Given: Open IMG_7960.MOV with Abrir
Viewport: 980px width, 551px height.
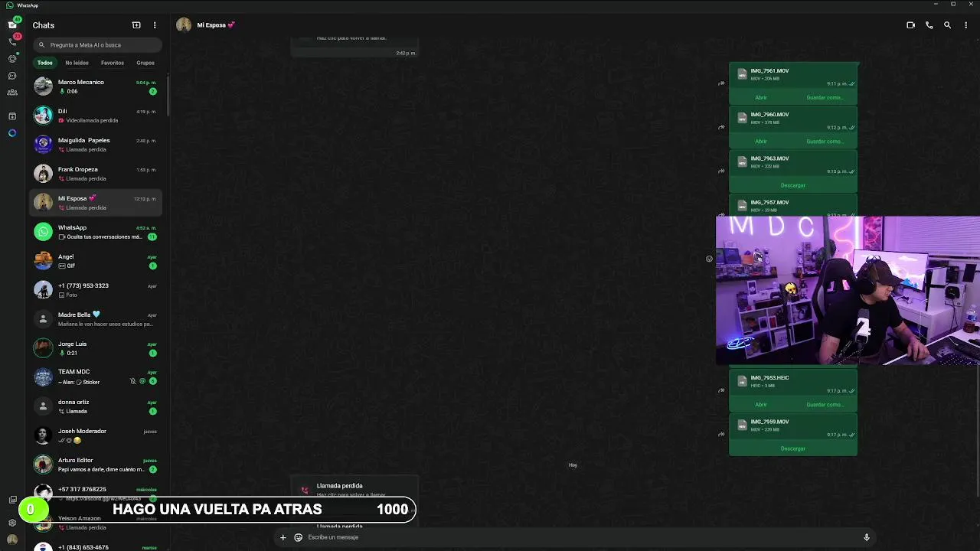Looking at the screenshot, I should tap(761, 141).
